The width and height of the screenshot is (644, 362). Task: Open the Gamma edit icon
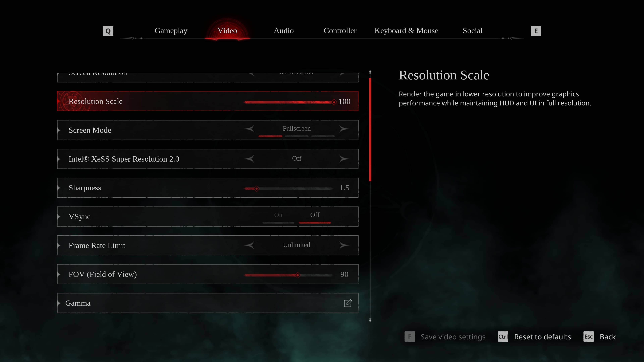coord(348,303)
